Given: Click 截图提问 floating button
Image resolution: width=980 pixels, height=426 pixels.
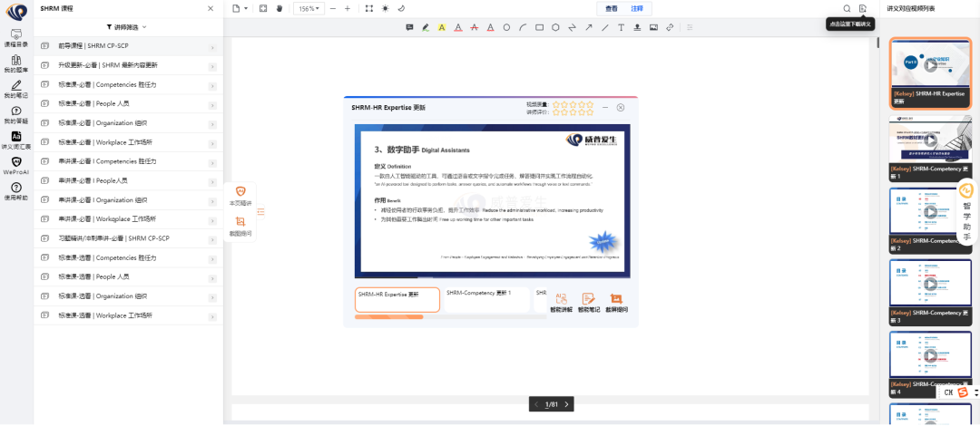Looking at the screenshot, I should coord(240,226).
